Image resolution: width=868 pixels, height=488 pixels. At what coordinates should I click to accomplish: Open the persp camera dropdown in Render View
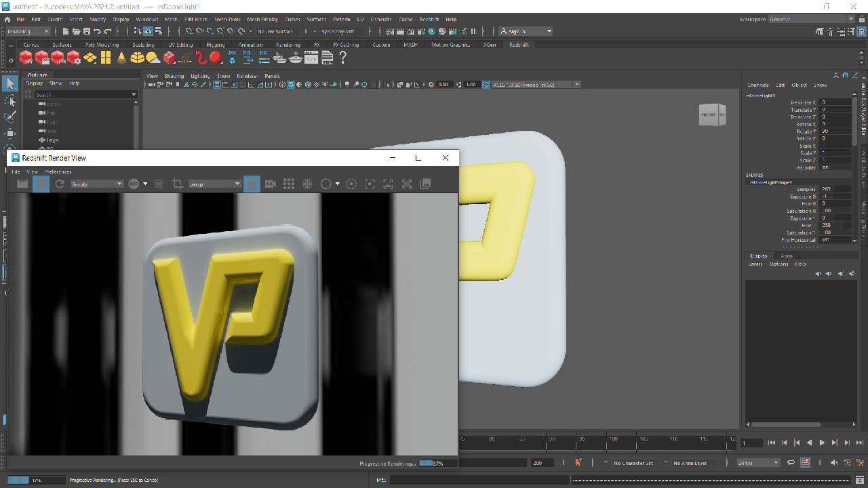(x=214, y=184)
